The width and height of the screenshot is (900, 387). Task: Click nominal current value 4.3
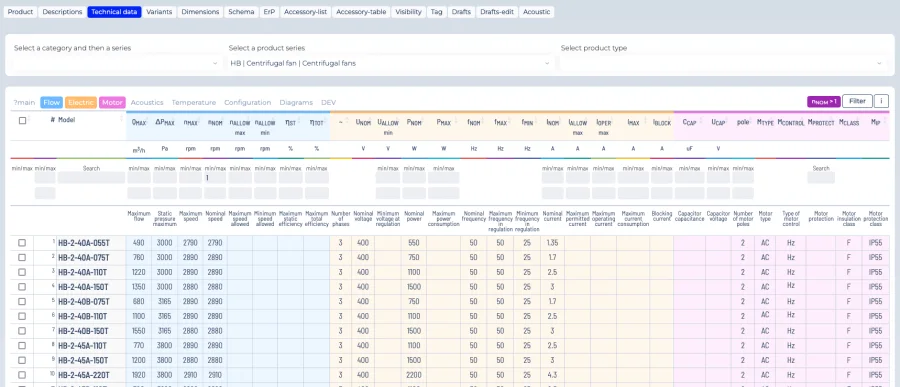(x=552, y=375)
